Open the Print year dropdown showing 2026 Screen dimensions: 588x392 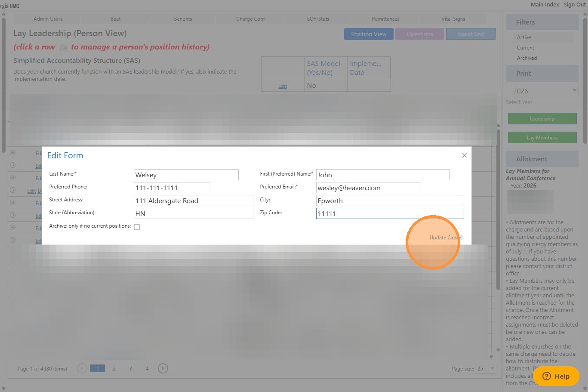pyautogui.click(x=542, y=91)
